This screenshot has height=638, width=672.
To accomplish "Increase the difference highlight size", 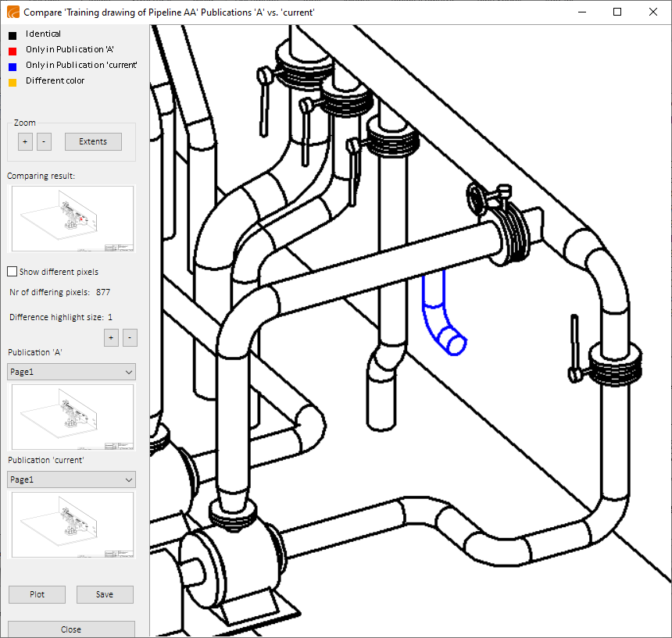I will [x=111, y=337].
